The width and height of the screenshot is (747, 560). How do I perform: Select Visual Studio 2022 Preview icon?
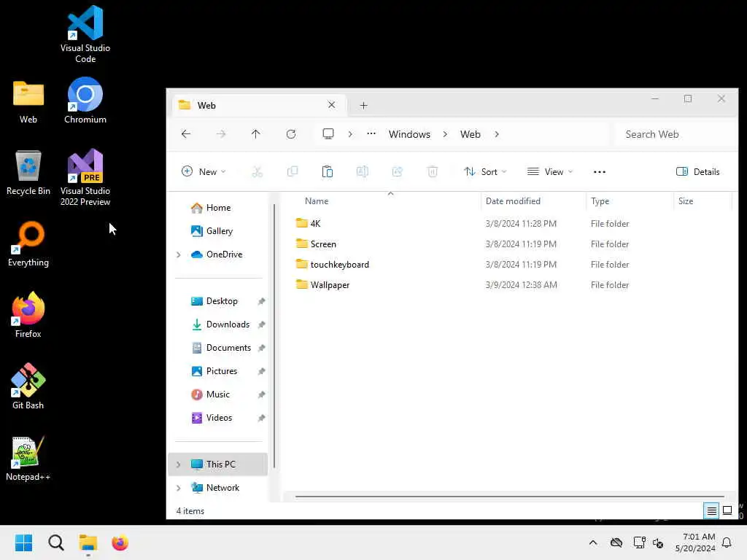coord(85,178)
